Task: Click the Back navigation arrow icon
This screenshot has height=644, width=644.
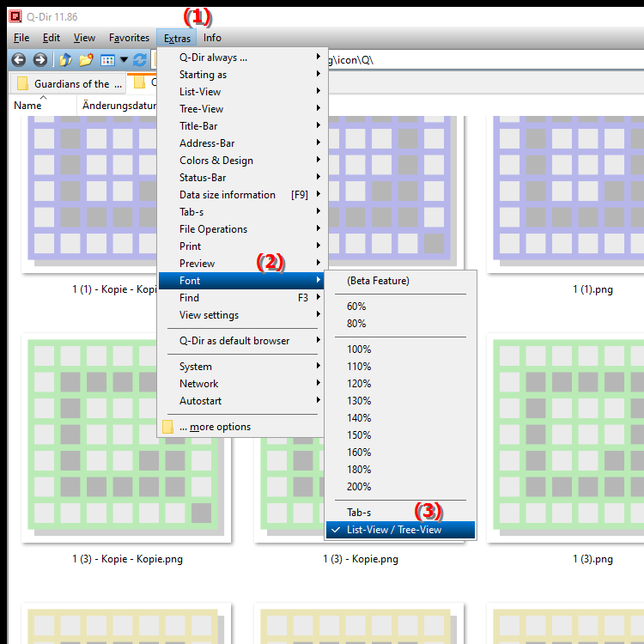Action: [x=19, y=60]
